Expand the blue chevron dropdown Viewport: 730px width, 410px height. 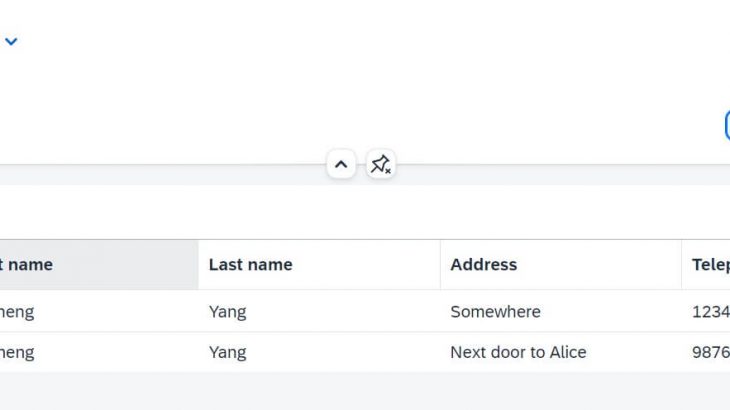click(x=11, y=41)
